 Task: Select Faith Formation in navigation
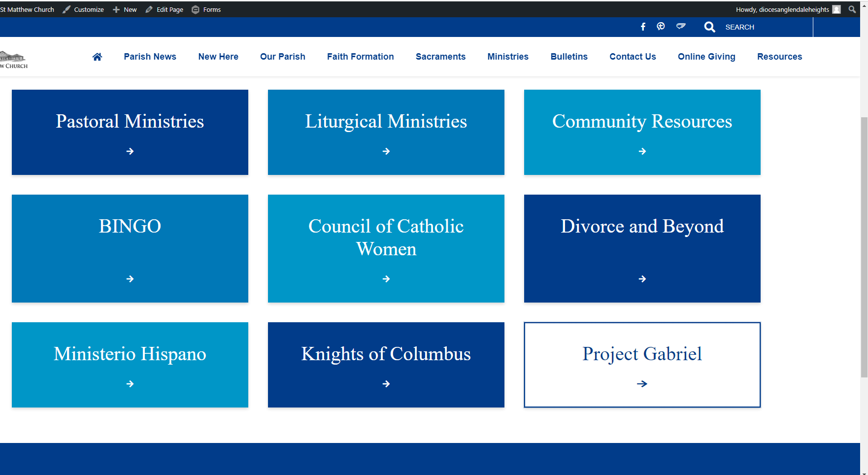coord(360,57)
